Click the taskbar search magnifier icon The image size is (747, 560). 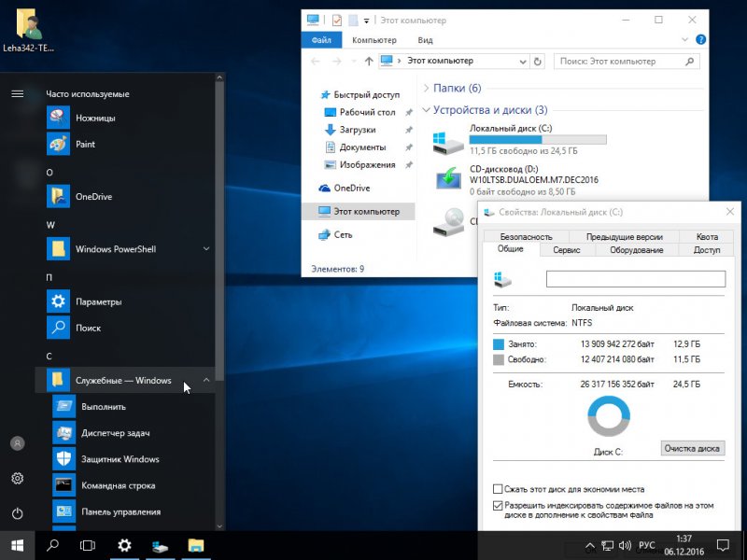(x=52, y=545)
